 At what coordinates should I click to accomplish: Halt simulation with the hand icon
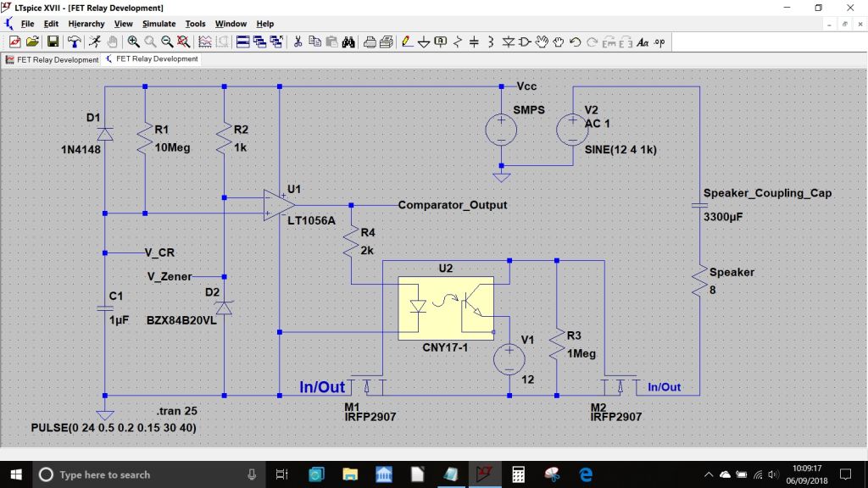click(113, 42)
